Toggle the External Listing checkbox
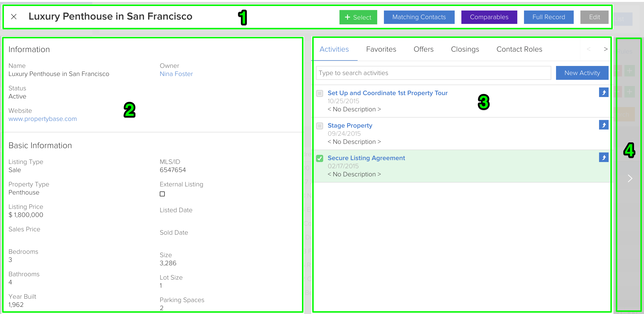644x314 pixels. (162, 194)
